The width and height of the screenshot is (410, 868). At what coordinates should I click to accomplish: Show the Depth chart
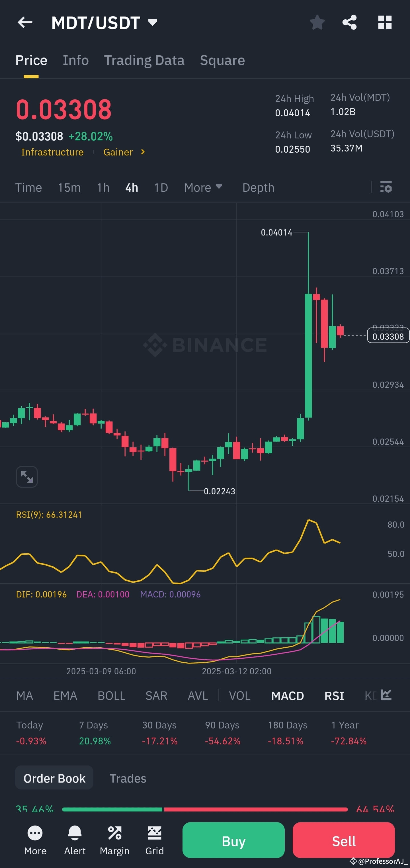click(259, 187)
